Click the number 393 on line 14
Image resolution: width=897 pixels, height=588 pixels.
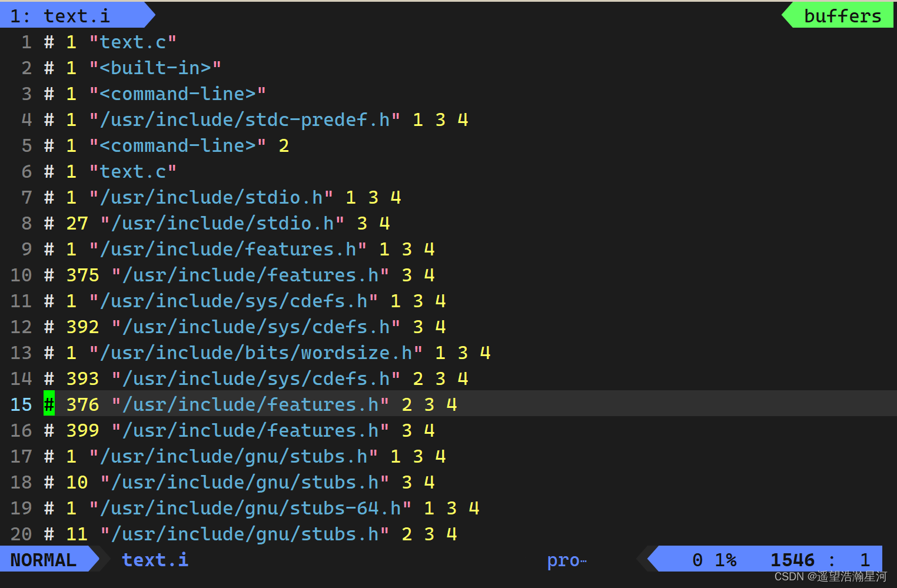[83, 378]
